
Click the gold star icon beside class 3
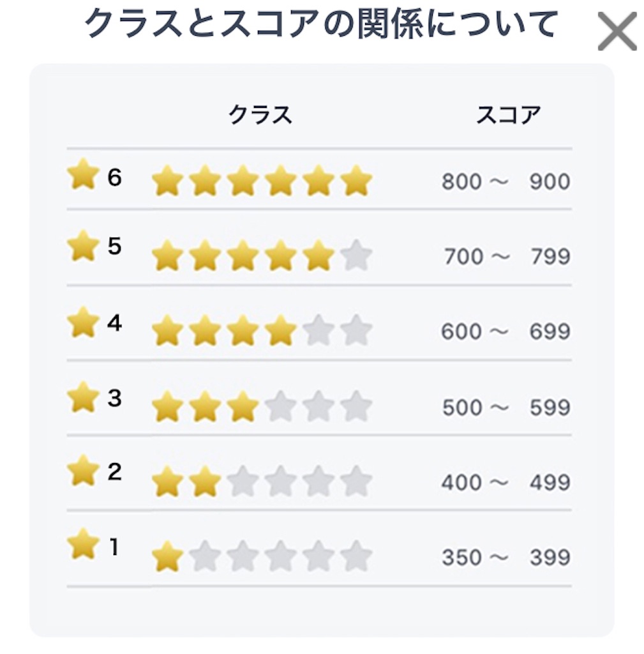tap(84, 397)
